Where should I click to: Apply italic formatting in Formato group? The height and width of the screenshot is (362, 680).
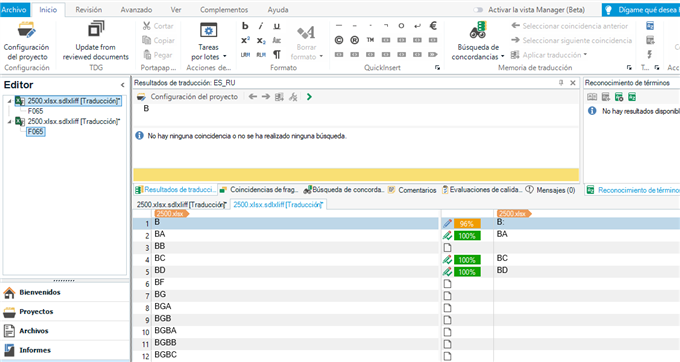[261, 26]
